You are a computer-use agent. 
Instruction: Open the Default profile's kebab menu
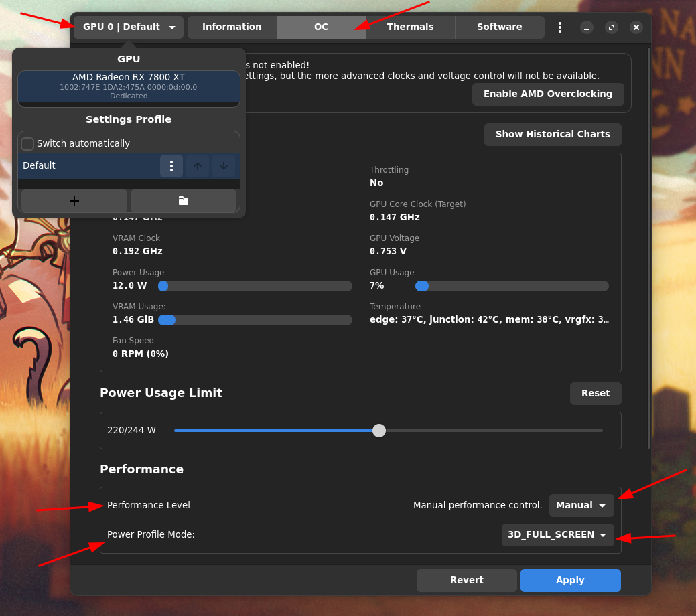(171, 165)
